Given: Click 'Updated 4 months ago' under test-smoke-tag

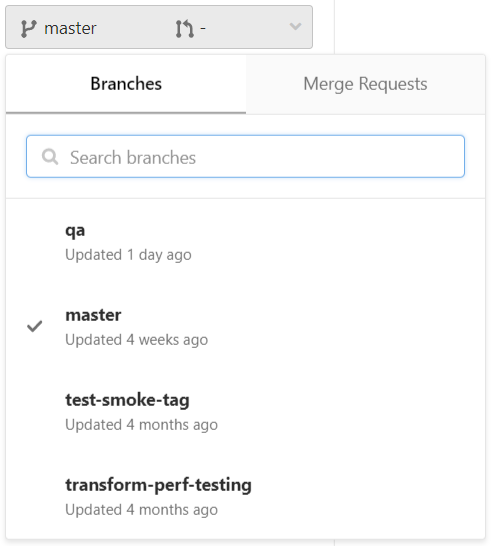Looking at the screenshot, I should tap(141, 425).
